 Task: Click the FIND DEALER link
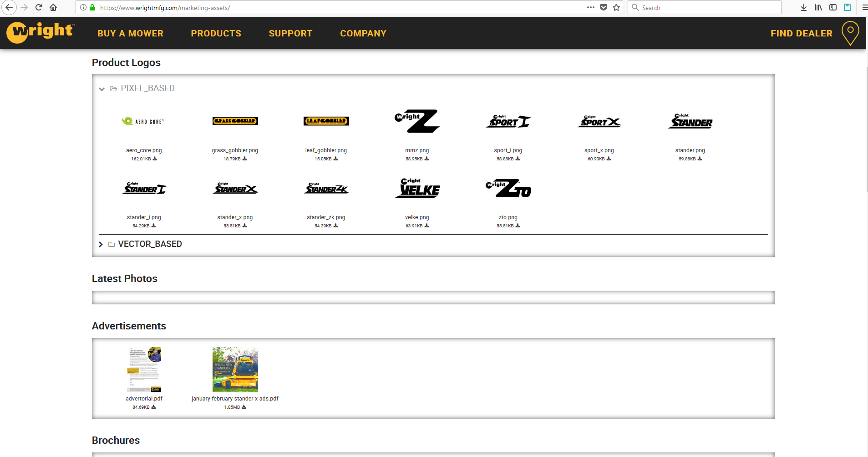coord(802,33)
